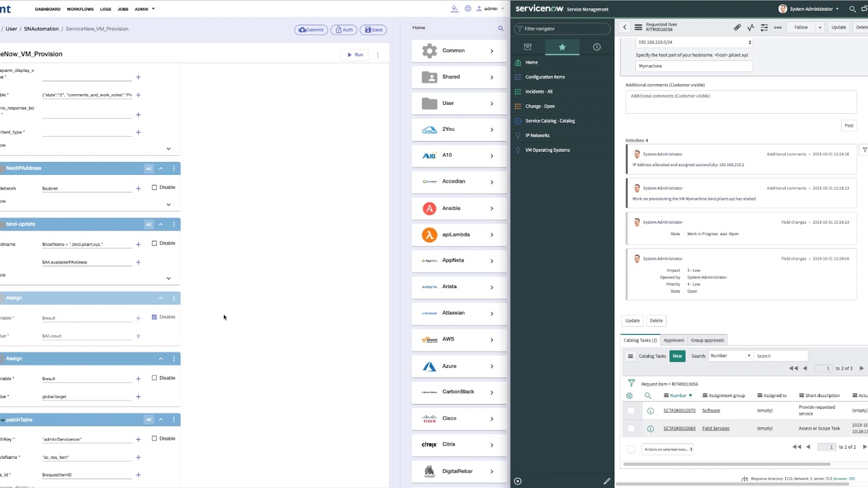Go to WORKFLOWS in top navigation
This screenshot has width=868, height=488.
point(80,9)
